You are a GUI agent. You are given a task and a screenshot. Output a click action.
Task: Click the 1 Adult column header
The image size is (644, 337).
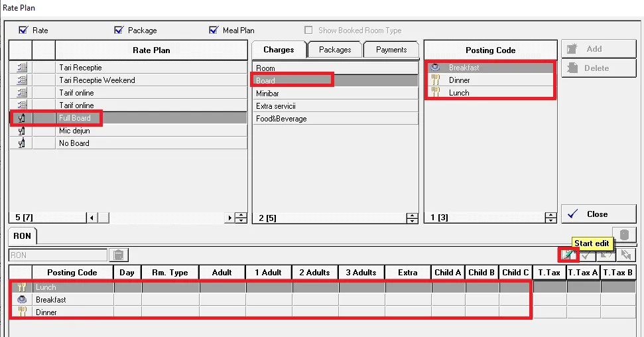tap(268, 273)
